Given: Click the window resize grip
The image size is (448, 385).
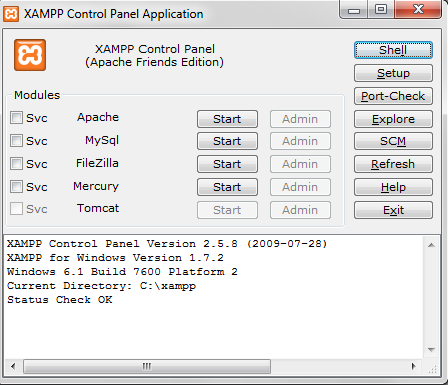Looking at the screenshot, I should tap(433, 369).
